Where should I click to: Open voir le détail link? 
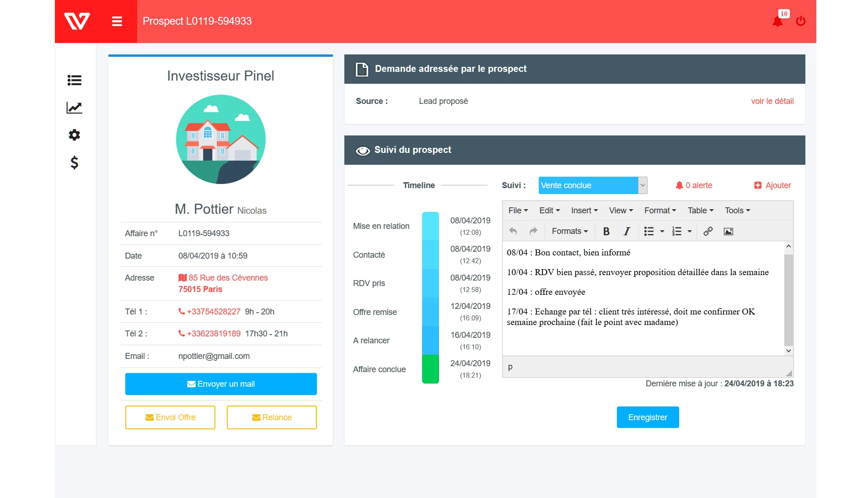(x=772, y=101)
